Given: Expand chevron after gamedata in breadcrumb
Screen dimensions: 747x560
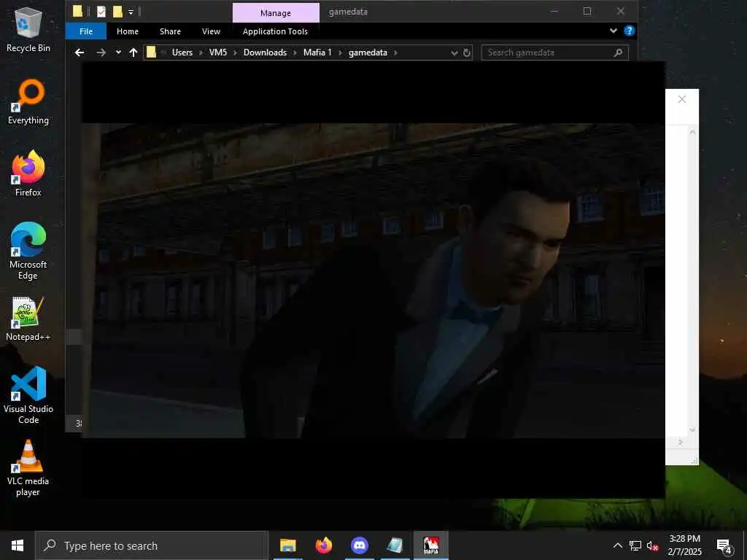Looking at the screenshot, I should pyautogui.click(x=395, y=52).
